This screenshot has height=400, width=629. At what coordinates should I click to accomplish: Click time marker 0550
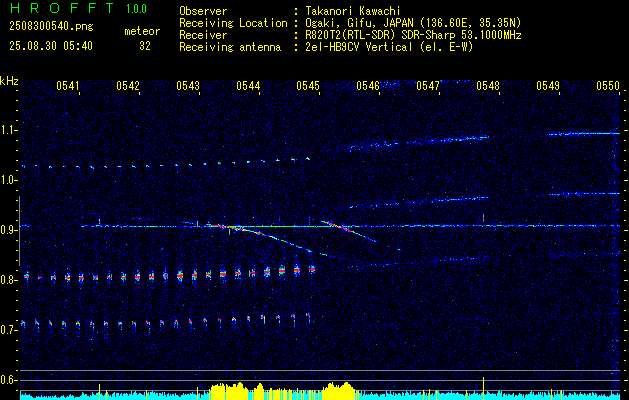[x=608, y=85]
